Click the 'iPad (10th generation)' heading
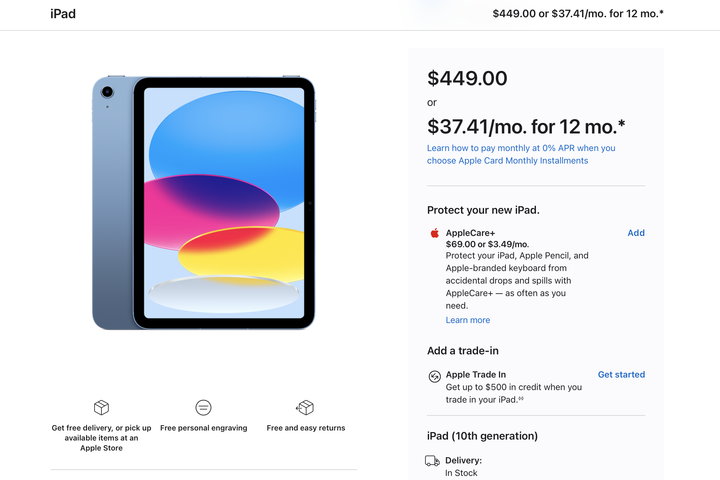The width and height of the screenshot is (720, 480). [x=482, y=436]
